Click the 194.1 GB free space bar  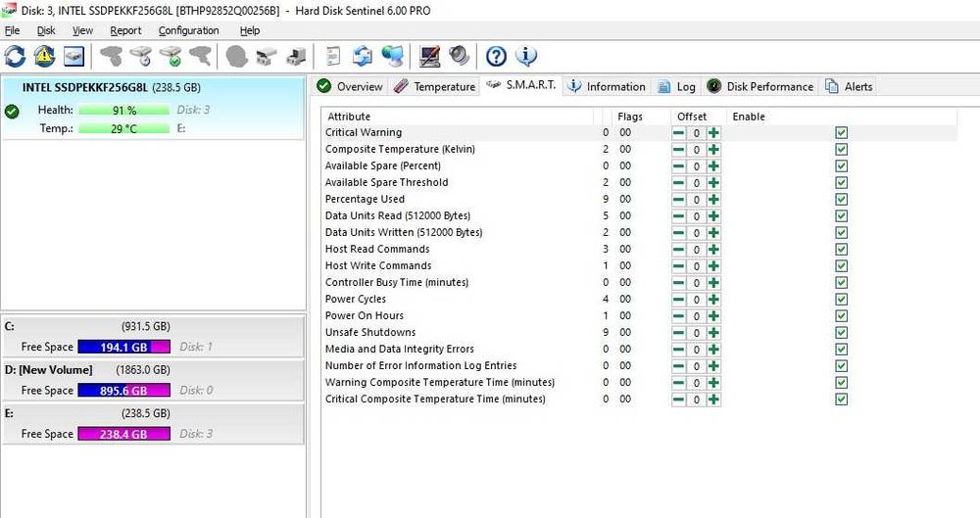[x=123, y=347]
